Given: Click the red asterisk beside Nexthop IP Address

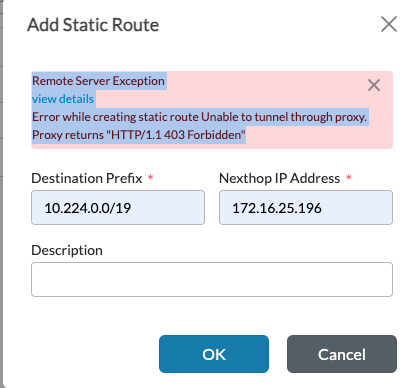Looking at the screenshot, I should (x=348, y=177).
